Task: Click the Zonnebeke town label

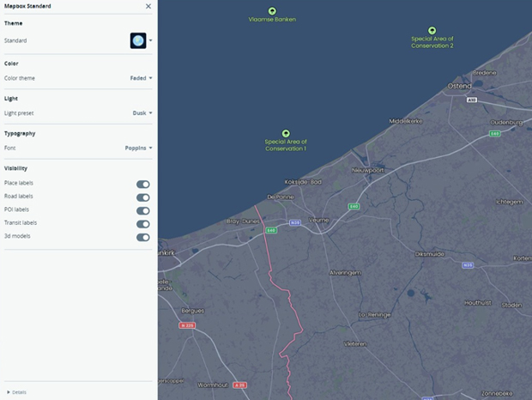Action: 497,393
